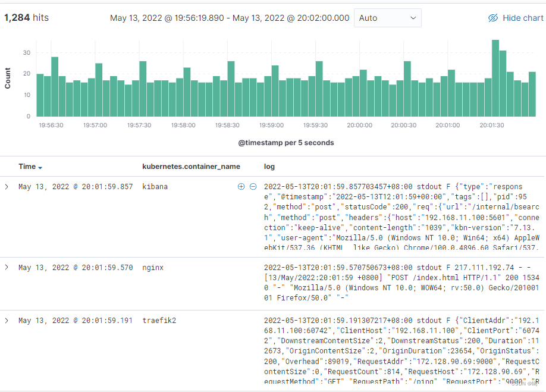Click the filter-out minus icon in kibana row
Screen dimensions: 546x392
253,187
